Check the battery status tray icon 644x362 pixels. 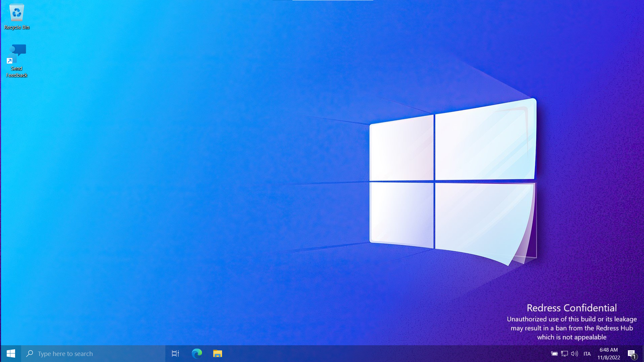tap(554, 354)
